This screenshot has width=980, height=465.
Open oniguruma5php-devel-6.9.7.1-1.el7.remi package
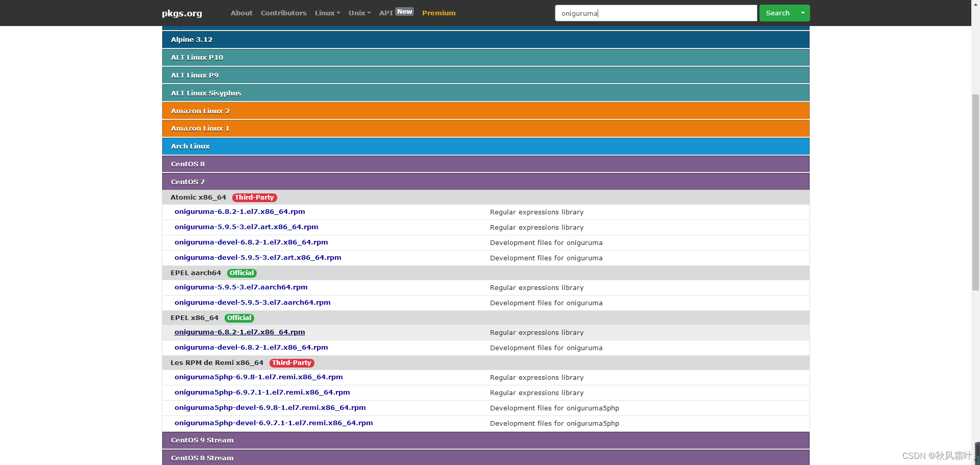274,423
